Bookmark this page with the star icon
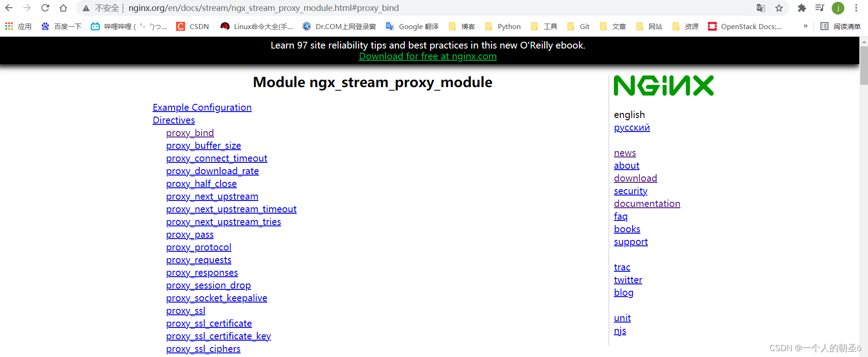 click(x=779, y=8)
